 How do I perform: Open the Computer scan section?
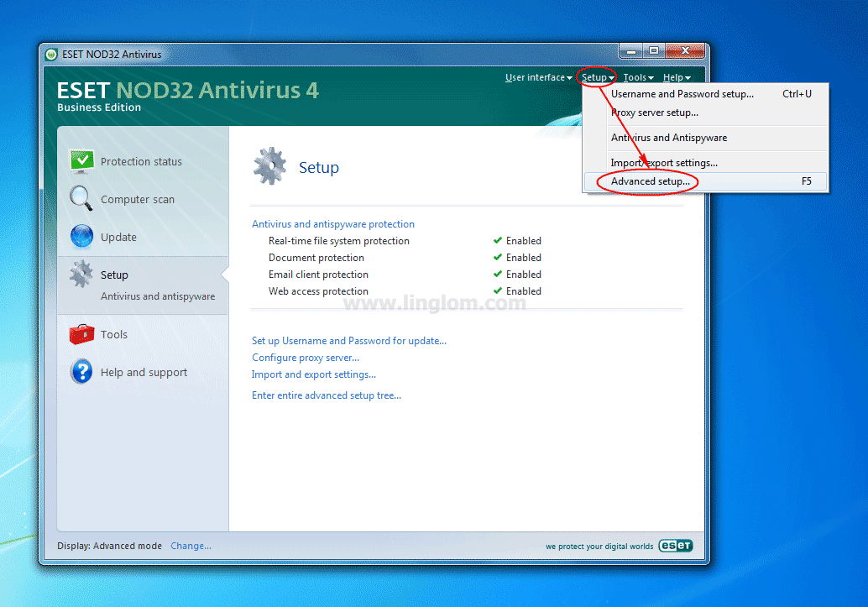138,199
